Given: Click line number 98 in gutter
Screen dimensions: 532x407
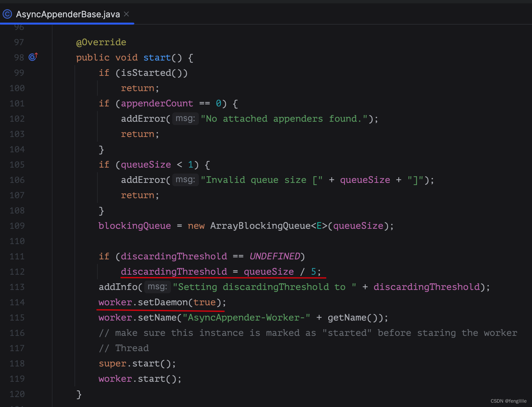Looking at the screenshot, I should tap(19, 58).
